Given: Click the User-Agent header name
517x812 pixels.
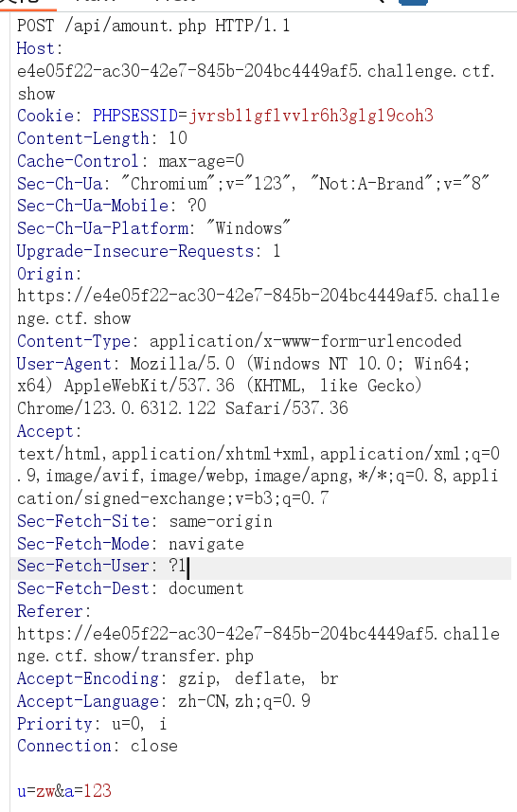Looking at the screenshot, I should click(64, 364).
